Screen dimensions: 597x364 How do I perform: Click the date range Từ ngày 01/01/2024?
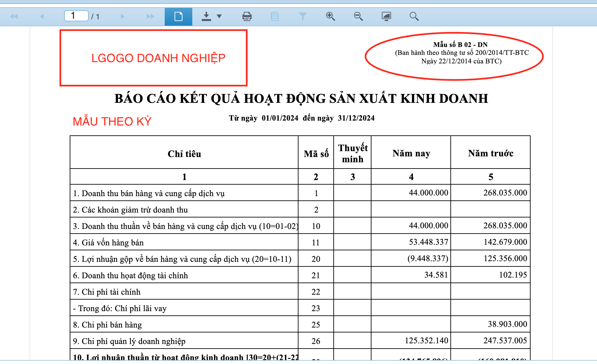(x=301, y=118)
